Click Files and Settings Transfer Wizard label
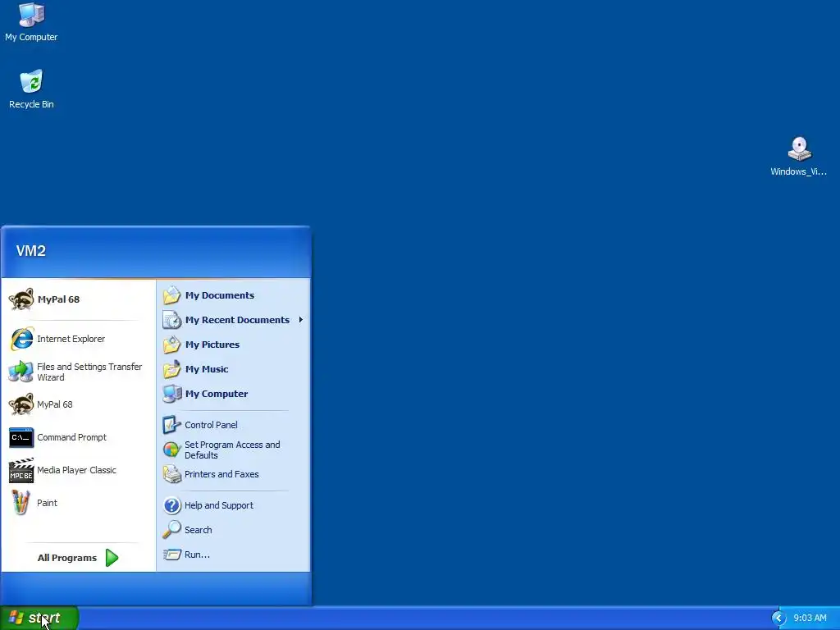Screen dimensions: 840x630 point(89,372)
